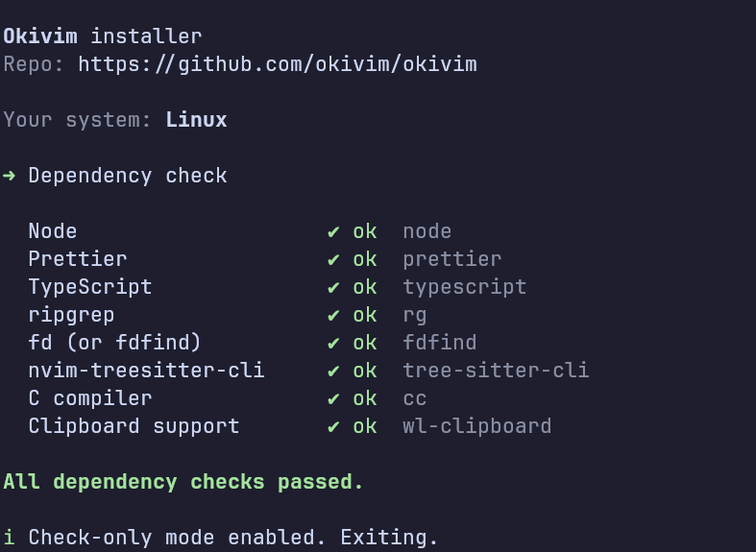Screen dimensions: 756x552
Task: Click the checkmark in the C compiler row
Action: click(x=333, y=398)
